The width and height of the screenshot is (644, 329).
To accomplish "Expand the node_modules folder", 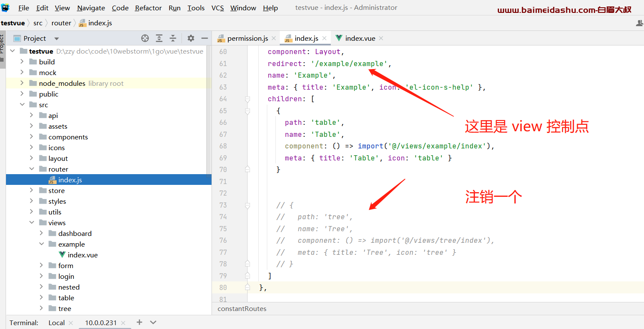I will click(x=22, y=83).
